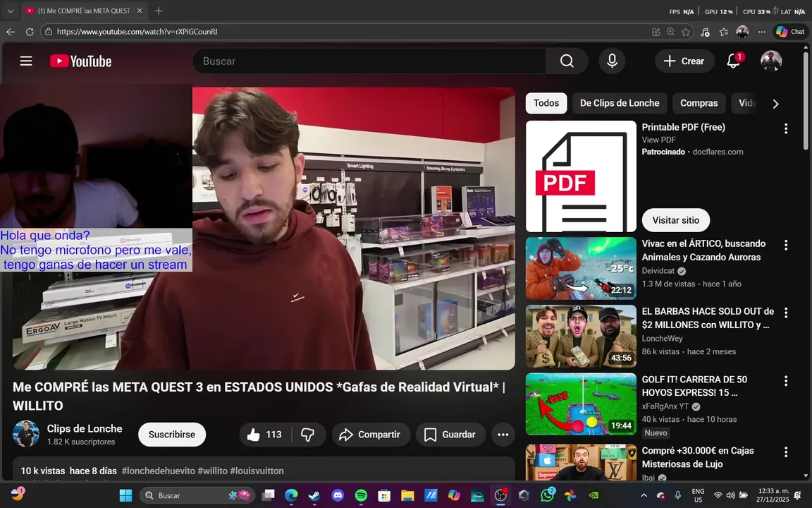Click the Visitar sitio button
The width and height of the screenshot is (812, 508).
[676, 220]
